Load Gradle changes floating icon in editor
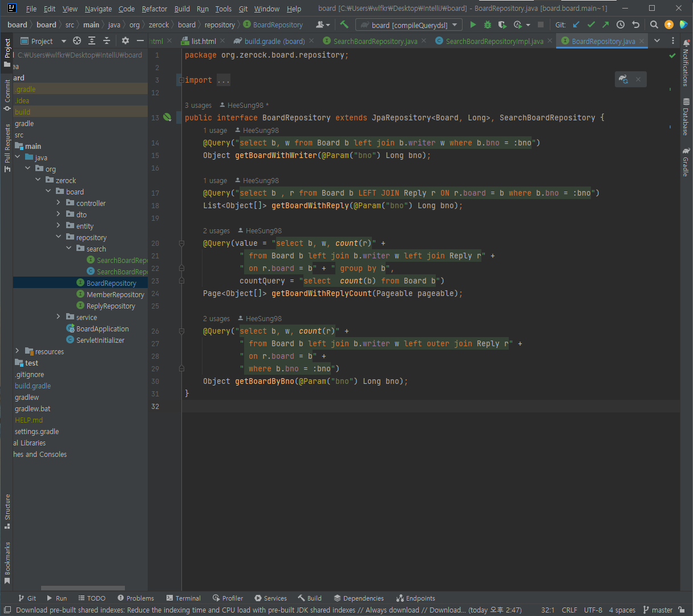 pyautogui.click(x=623, y=79)
